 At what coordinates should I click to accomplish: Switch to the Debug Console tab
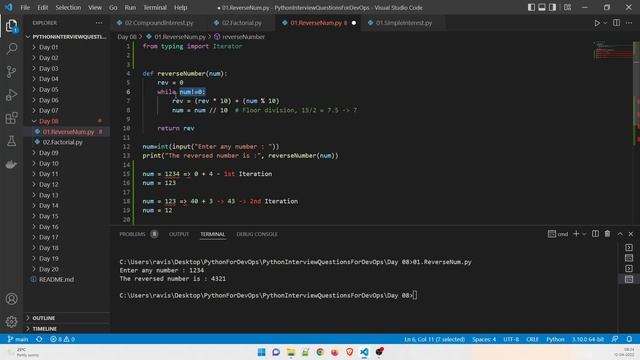pyautogui.click(x=257, y=234)
